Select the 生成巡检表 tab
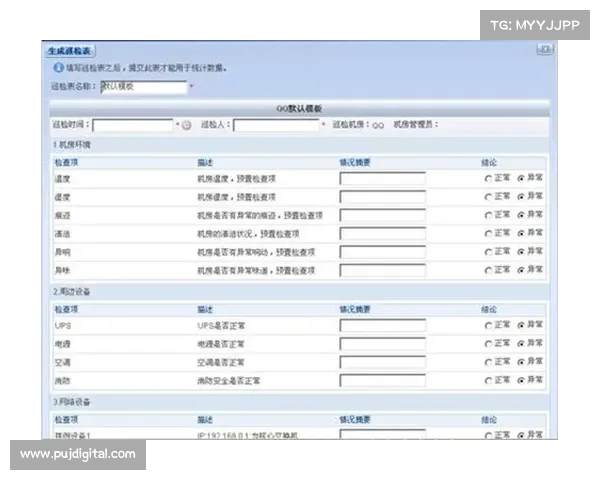 click(70, 51)
